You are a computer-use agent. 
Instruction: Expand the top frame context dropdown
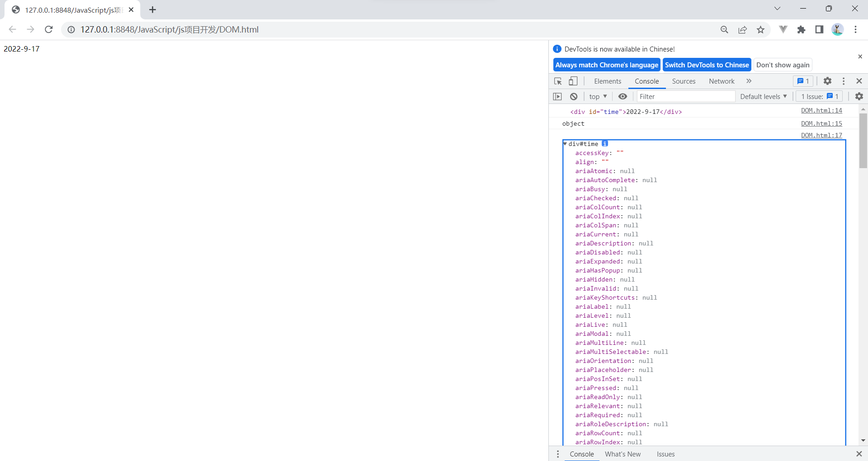coord(598,96)
